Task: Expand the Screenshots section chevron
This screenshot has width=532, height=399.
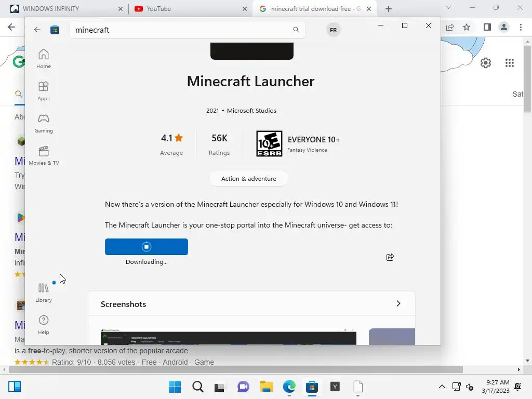Action: pos(398,303)
